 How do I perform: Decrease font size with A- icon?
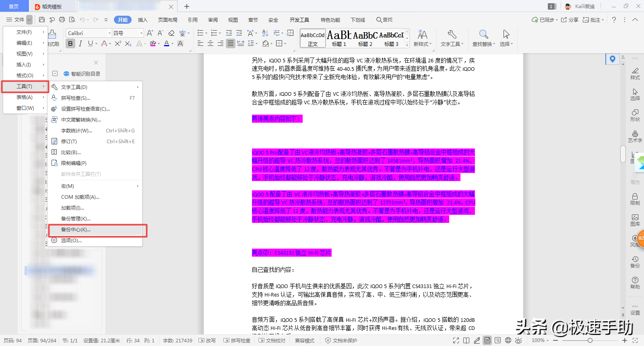pos(160,33)
